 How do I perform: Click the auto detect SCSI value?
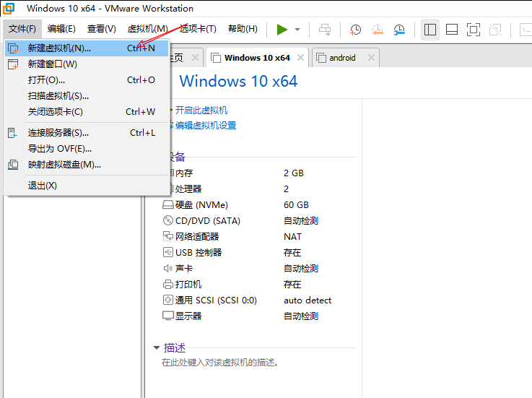(308, 300)
